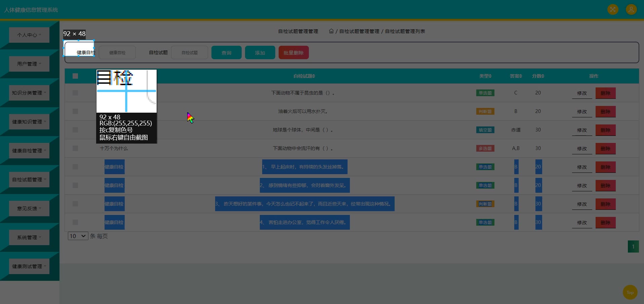The image size is (644, 304).
Task: Check the row for 油着火后可以用水扑灭
Action: click(x=75, y=111)
